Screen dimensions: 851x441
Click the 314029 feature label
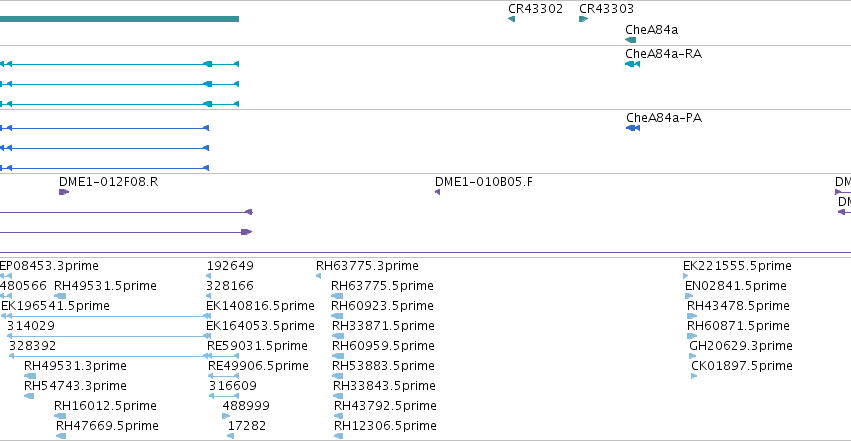coord(31,326)
